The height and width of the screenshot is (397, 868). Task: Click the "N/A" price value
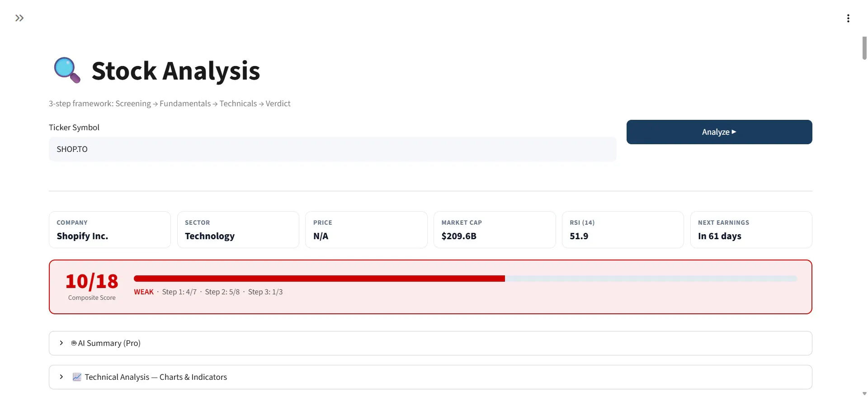coord(321,236)
